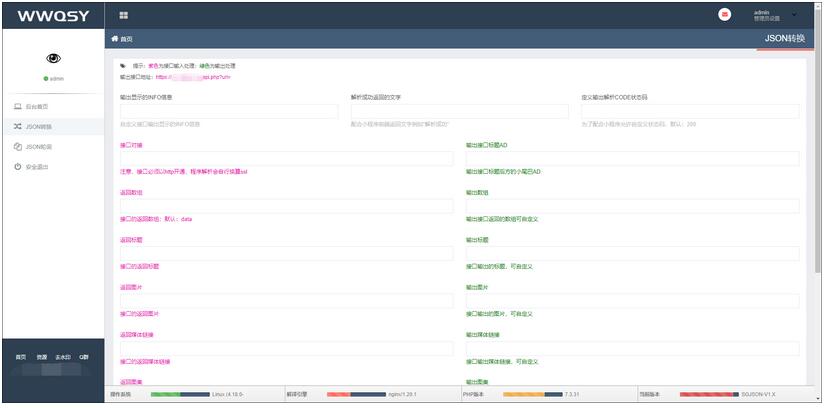Click the red nginx engine progress bar

click(x=356, y=394)
